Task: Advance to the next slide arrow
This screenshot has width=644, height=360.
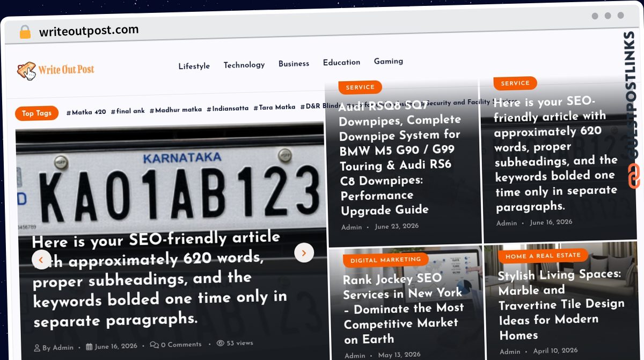Action: [304, 253]
